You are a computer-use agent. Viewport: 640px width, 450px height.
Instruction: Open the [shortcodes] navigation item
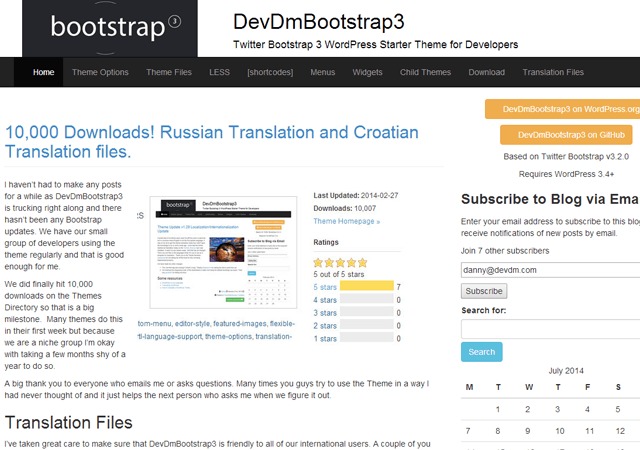coord(270,72)
